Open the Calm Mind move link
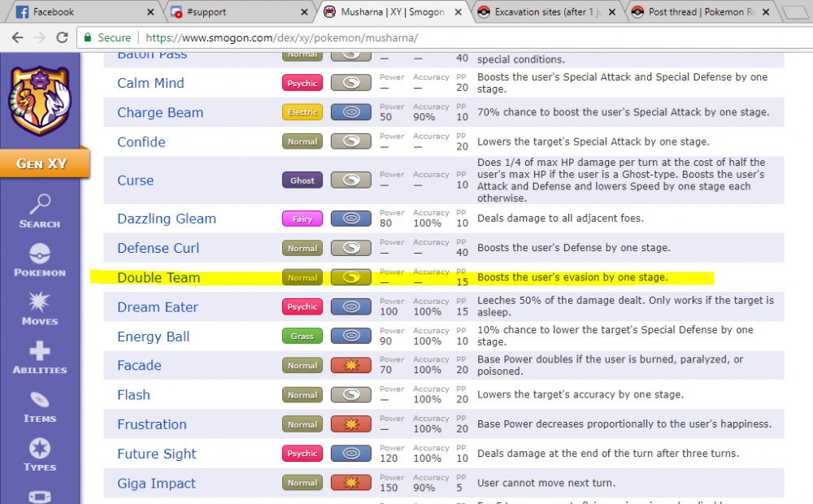The image size is (813, 504). [150, 83]
